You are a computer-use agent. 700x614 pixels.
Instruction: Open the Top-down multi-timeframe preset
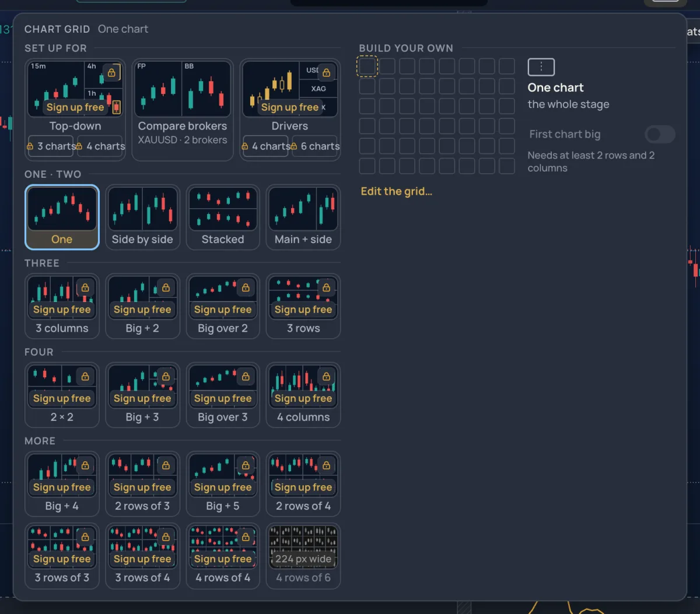pos(75,96)
